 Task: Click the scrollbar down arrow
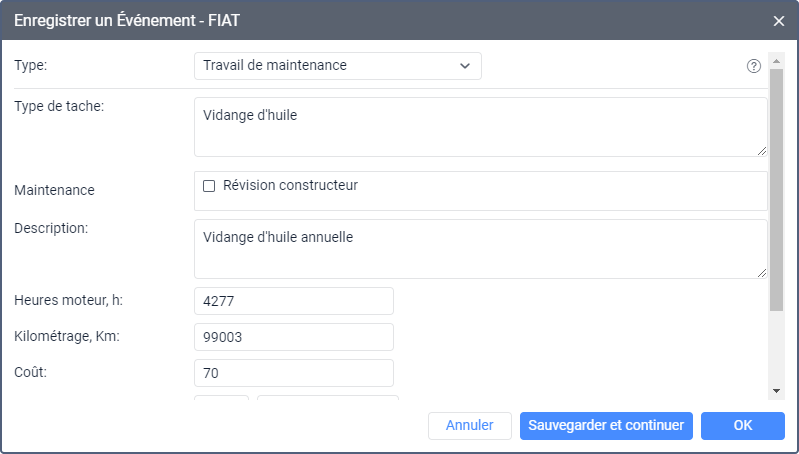pyautogui.click(x=776, y=390)
